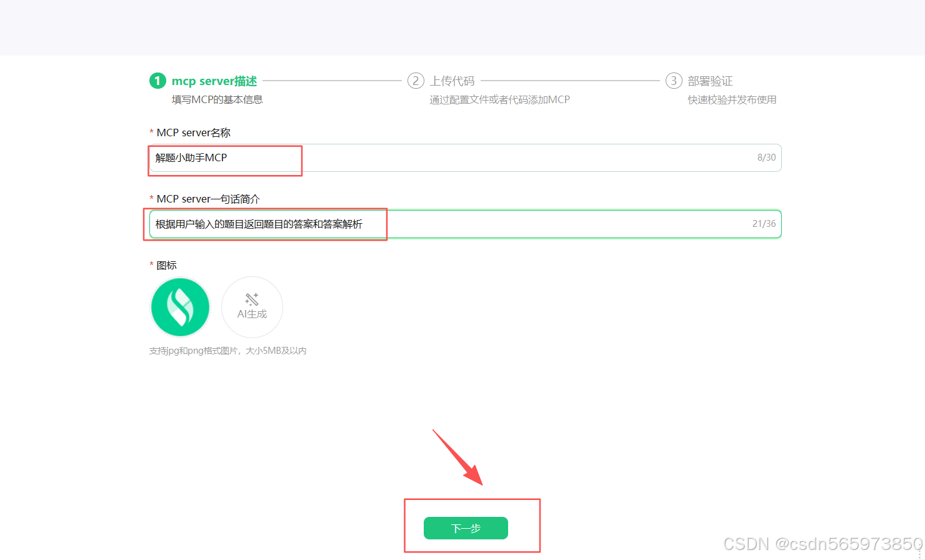Click the 图标 label
The image size is (925, 560).
166,265
